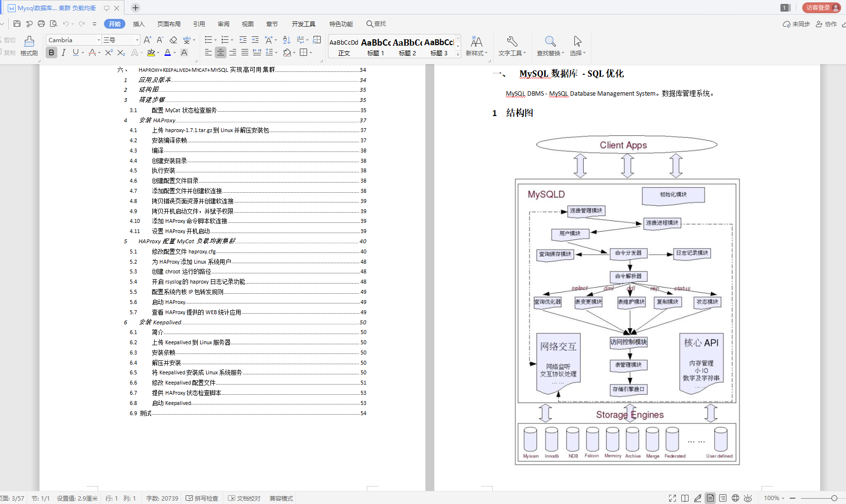This screenshot has height=504, width=846.
Task: Open the 100% zoom level dropdown
Action: [x=774, y=498]
